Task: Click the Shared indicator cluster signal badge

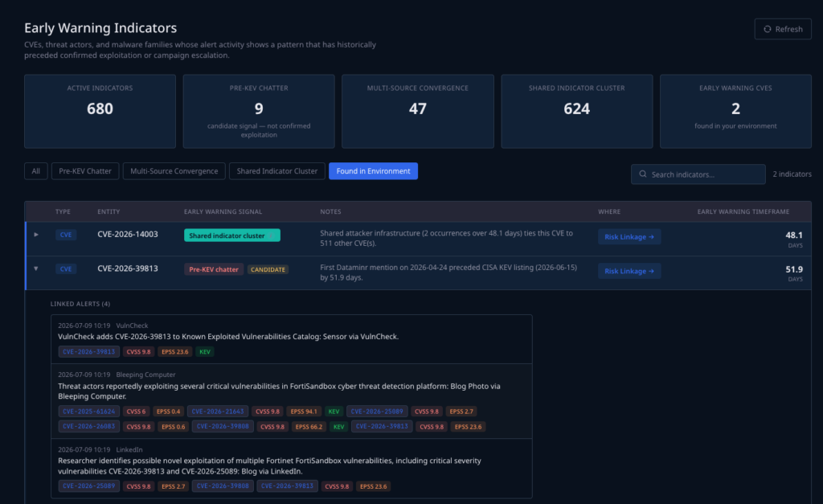Action: 232,236
